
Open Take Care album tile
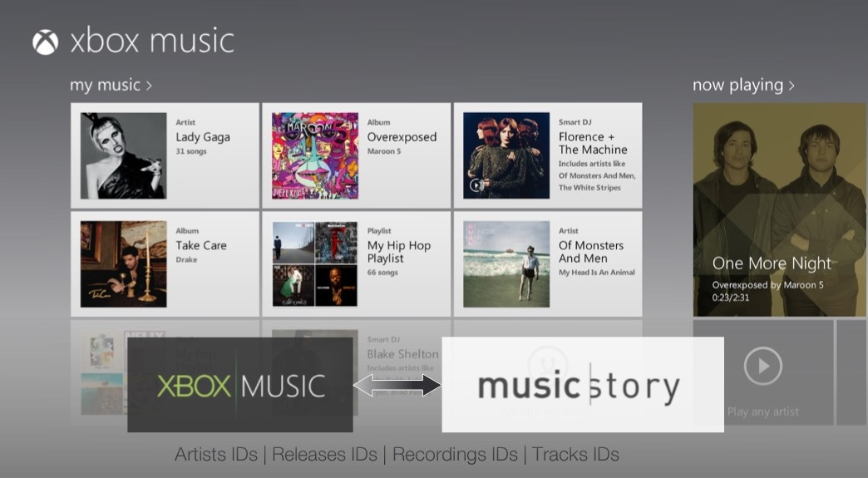(165, 264)
